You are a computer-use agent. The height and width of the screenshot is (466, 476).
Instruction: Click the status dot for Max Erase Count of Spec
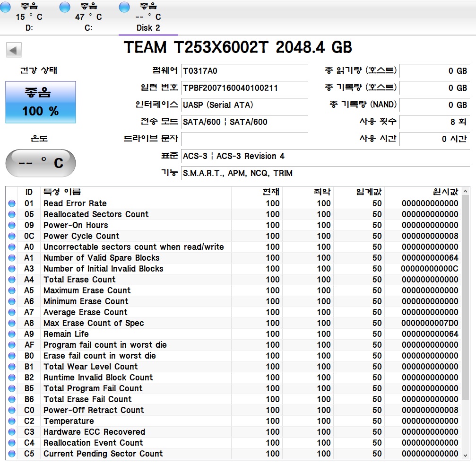[12, 323]
